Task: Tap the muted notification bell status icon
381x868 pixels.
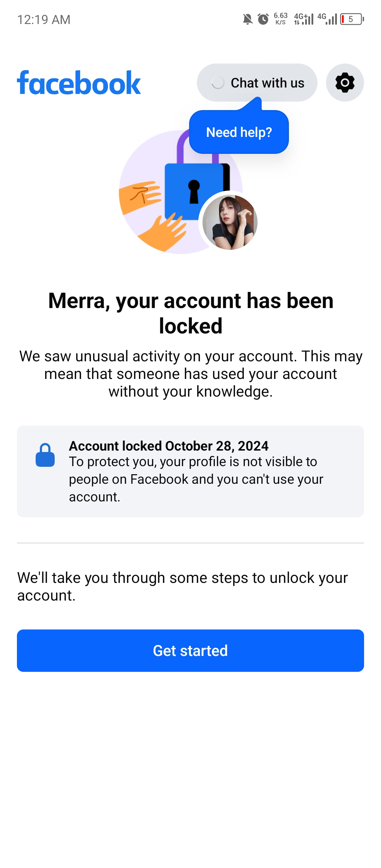Action: coord(248,19)
